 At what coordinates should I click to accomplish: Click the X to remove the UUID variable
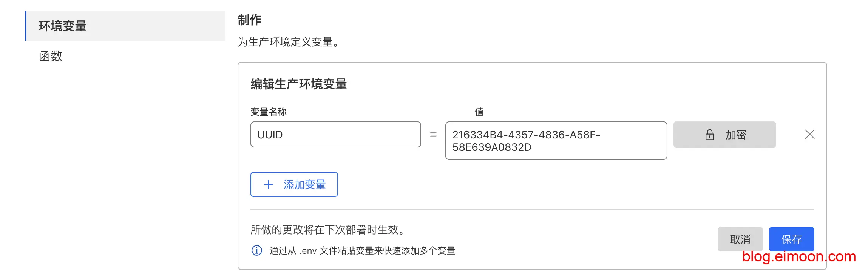pos(809,135)
